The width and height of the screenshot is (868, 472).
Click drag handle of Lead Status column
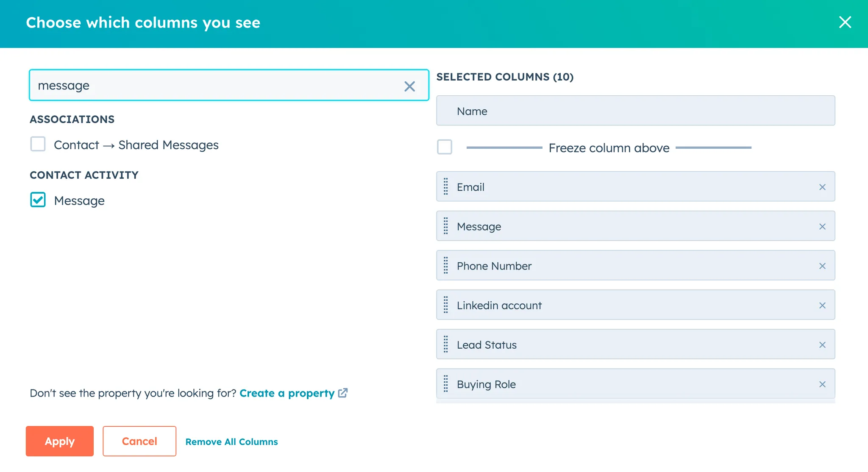click(446, 344)
